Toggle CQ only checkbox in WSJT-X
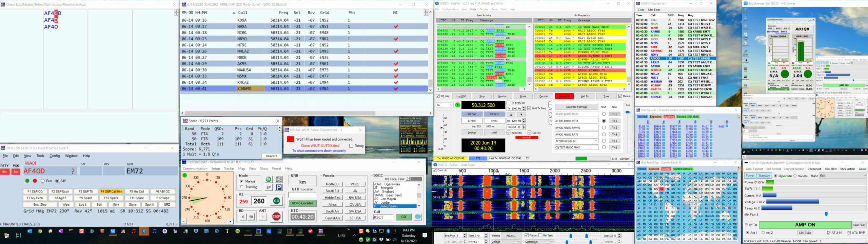 (438, 96)
